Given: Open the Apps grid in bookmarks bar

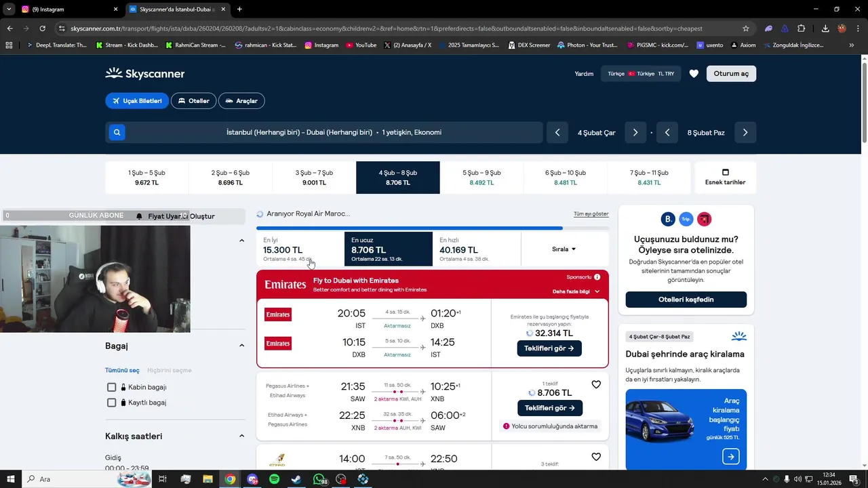Looking at the screenshot, I should click(9, 45).
